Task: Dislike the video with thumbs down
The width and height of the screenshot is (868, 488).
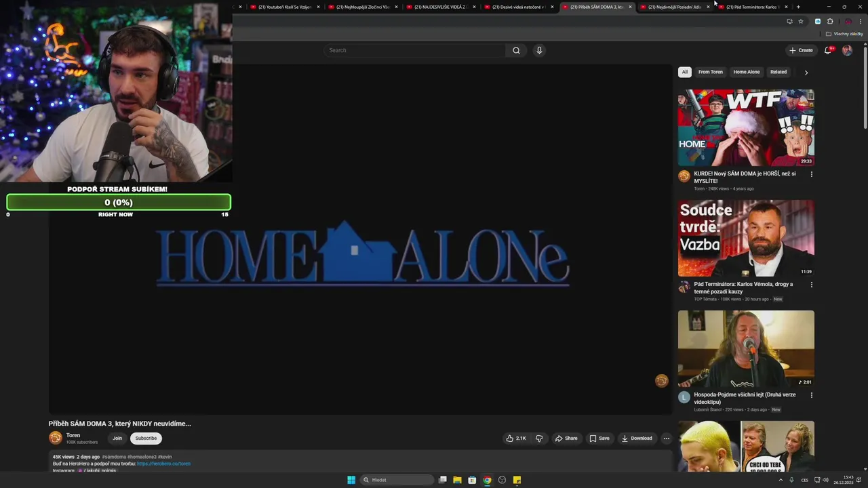Action: pos(539,439)
